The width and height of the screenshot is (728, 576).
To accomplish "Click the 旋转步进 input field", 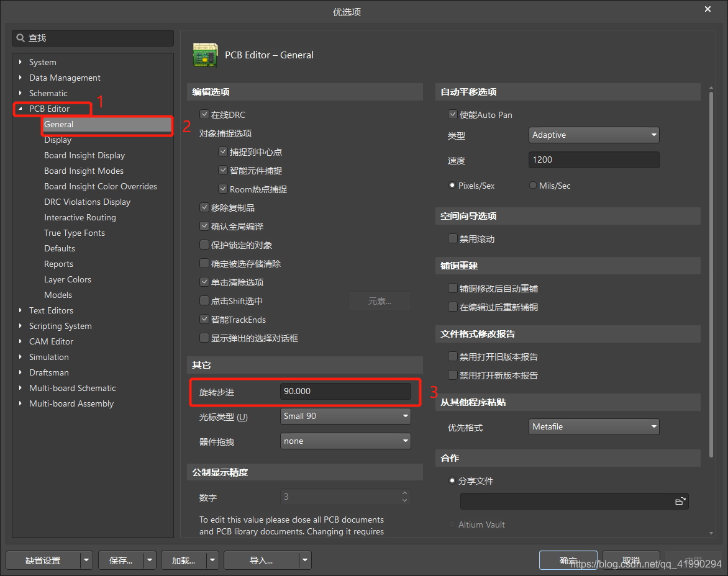I will pyautogui.click(x=345, y=391).
